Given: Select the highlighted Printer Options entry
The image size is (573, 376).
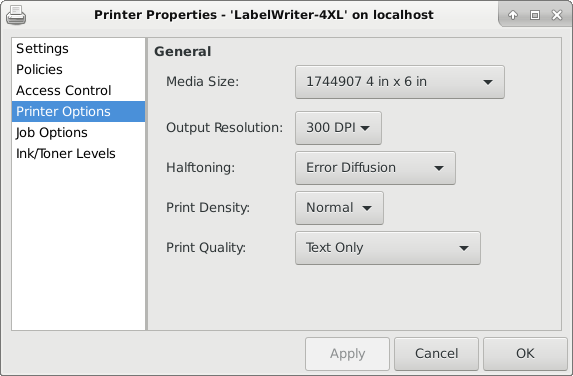Looking at the screenshot, I should 78,111.
